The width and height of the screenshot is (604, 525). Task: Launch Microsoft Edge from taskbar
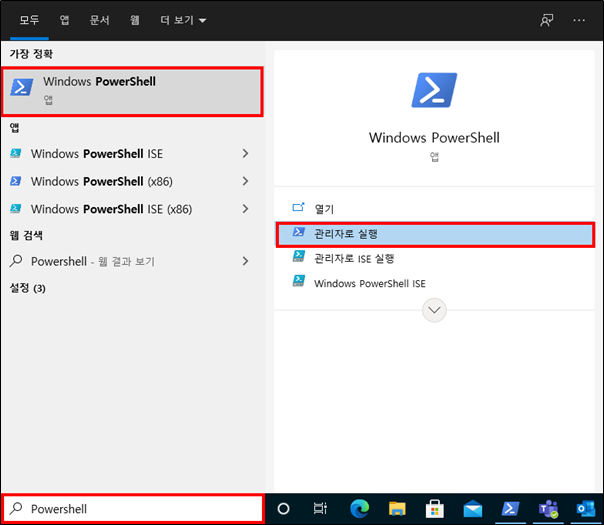point(359,509)
